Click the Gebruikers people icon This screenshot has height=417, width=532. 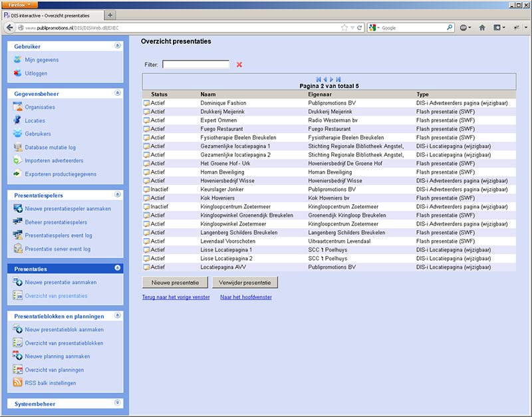pos(17,134)
